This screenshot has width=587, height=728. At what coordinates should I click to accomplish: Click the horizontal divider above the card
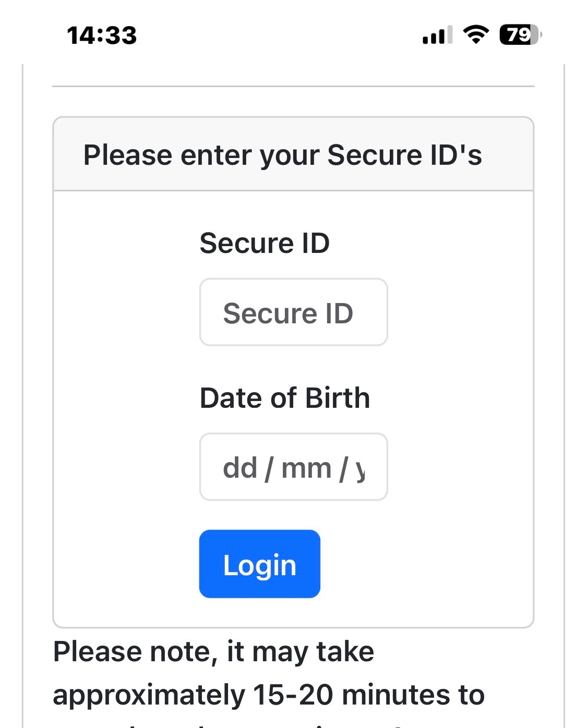293,86
